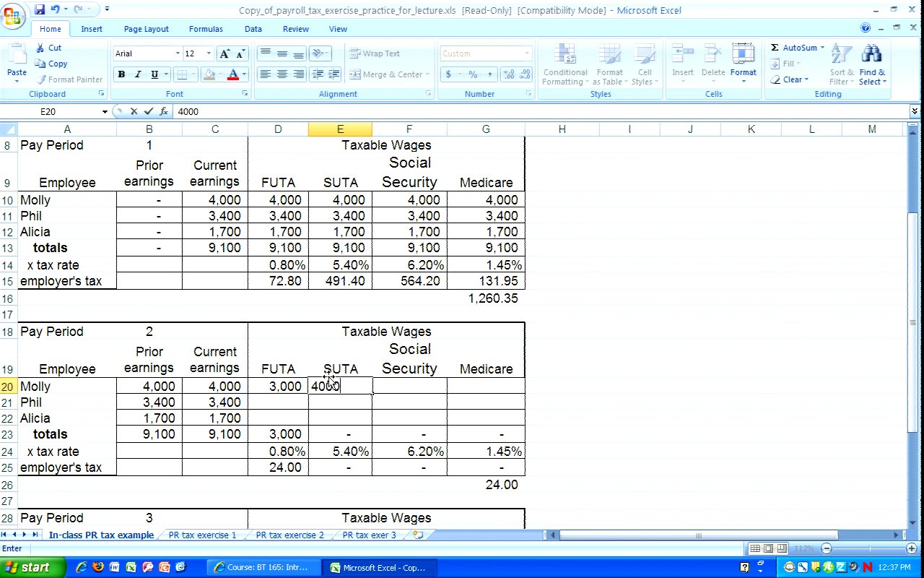Confirm entry with the formula bar checkmark

click(149, 111)
